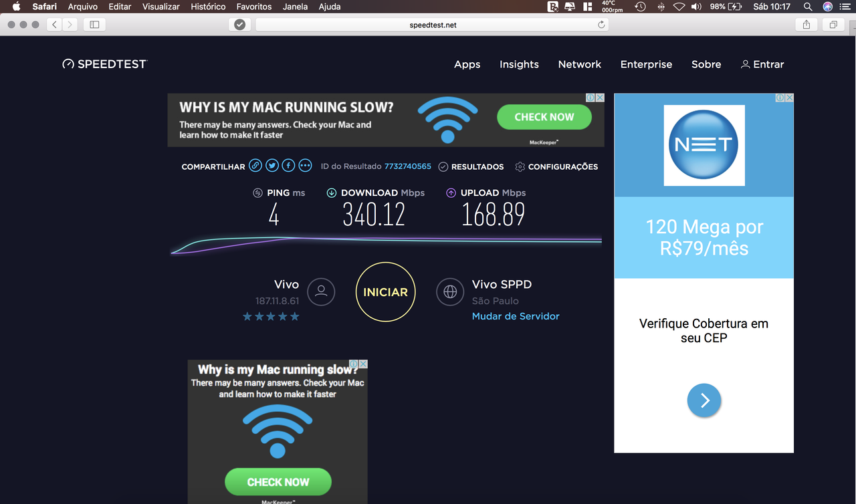
Task: Click the blue arrow button in NET ad
Action: coord(704,400)
